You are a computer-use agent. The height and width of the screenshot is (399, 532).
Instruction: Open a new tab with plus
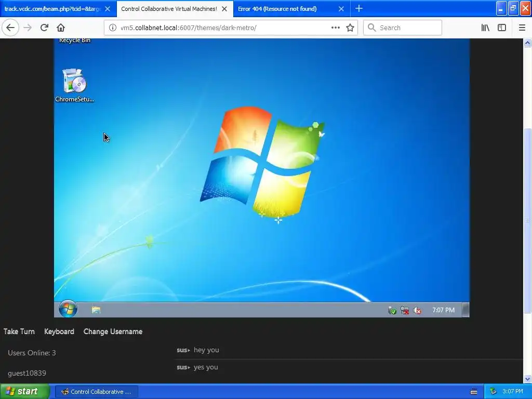tap(358, 8)
